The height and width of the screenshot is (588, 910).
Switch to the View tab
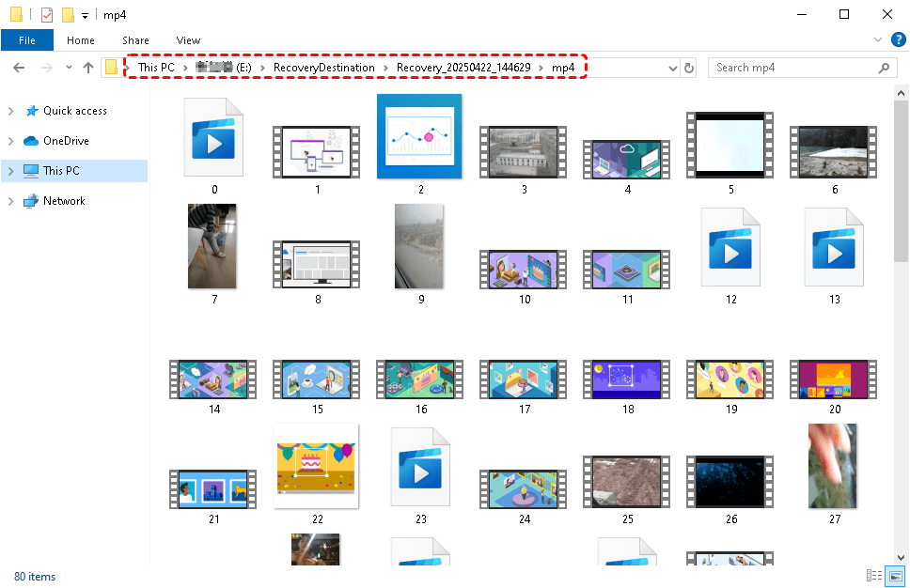tap(188, 40)
